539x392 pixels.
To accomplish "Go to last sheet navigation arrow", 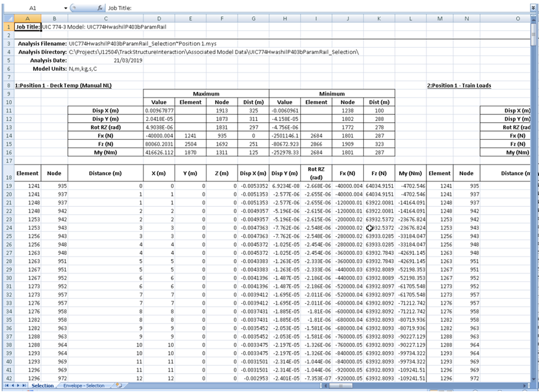I will 25,386.
